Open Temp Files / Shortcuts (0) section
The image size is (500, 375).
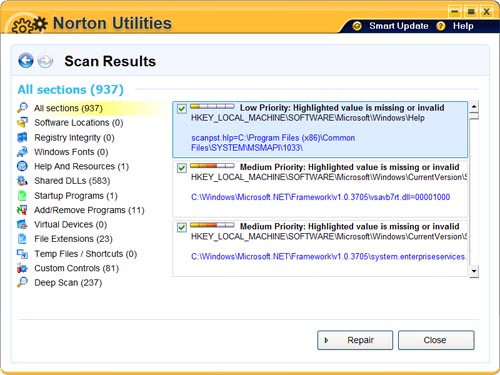[x=86, y=254]
